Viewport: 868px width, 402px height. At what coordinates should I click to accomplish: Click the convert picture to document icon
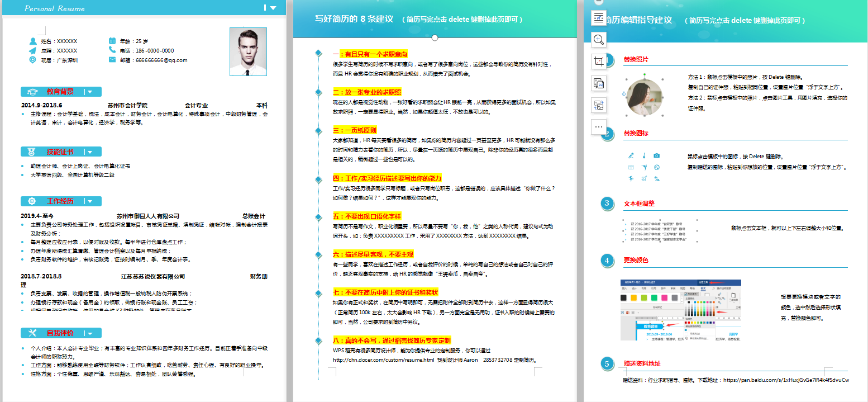click(599, 83)
